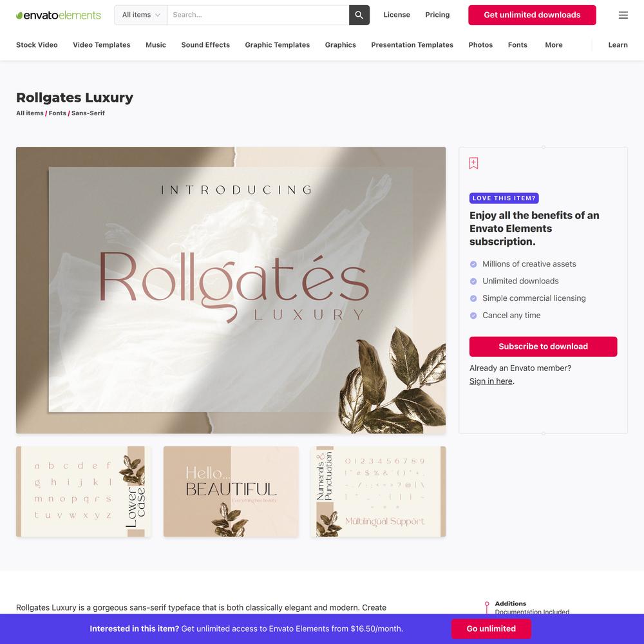Click the Envato Elements logo
The width and height of the screenshot is (644, 644).
[59, 15]
